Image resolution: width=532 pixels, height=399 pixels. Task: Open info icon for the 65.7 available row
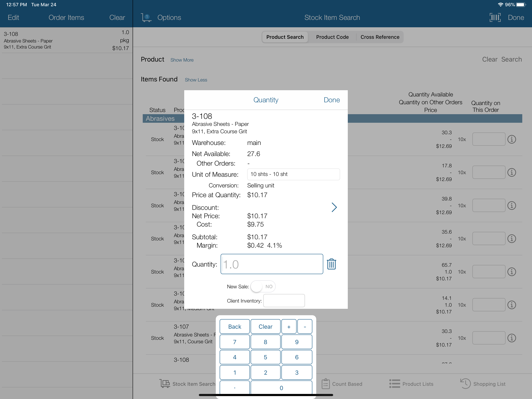coord(512,272)
